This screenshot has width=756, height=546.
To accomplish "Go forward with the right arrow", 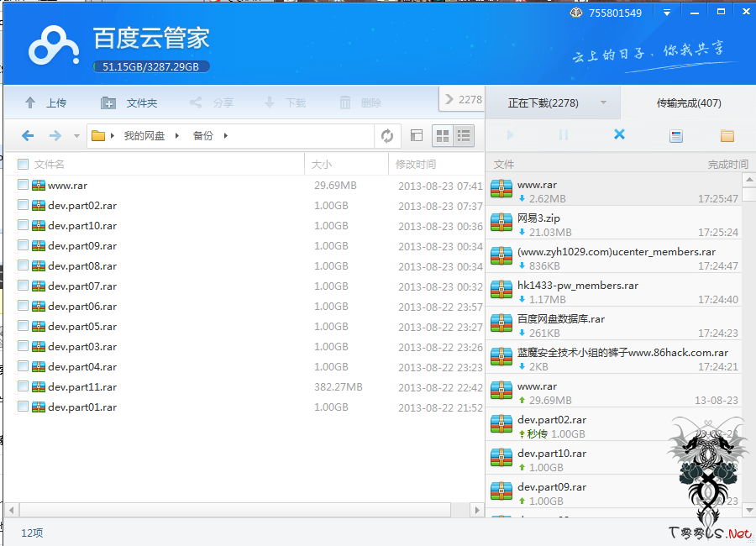I will click(x=55, y=135).
